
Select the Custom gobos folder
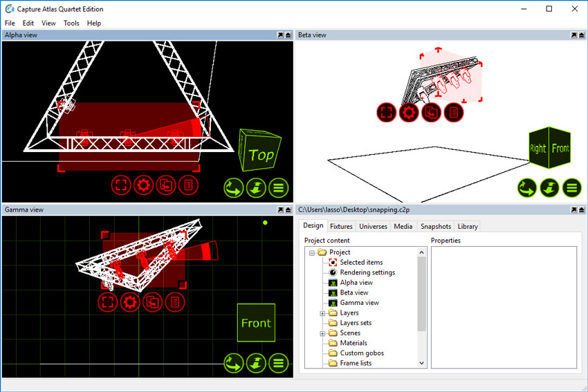pyautogui.click(x=361, y=353)
